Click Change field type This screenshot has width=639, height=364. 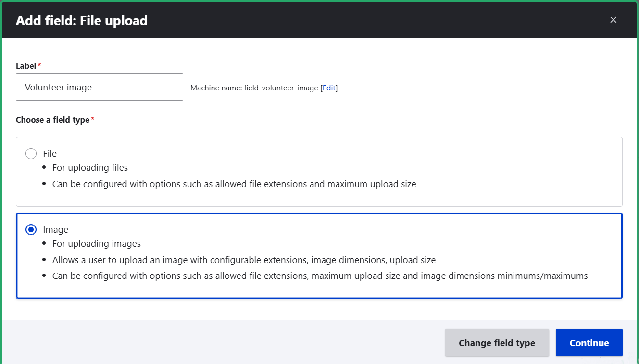tap(497, 342)
